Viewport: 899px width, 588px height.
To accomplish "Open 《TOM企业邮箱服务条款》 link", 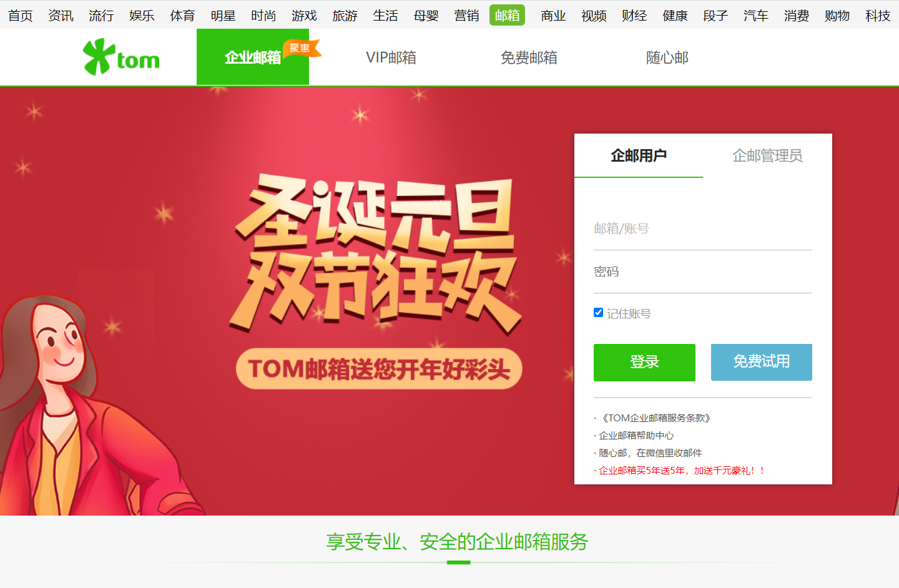I will click(x=655, y=418).
